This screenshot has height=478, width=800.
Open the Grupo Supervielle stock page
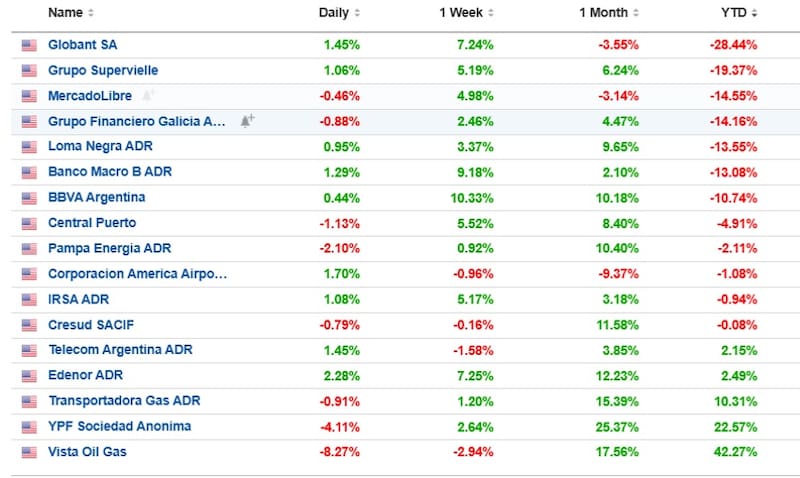point(103,70)
